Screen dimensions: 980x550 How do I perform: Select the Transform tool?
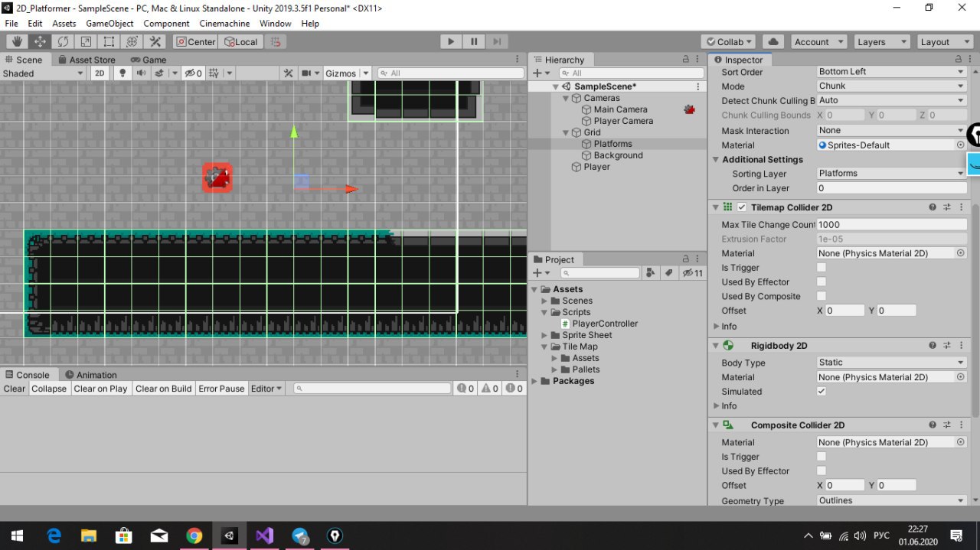click(132, 42)
